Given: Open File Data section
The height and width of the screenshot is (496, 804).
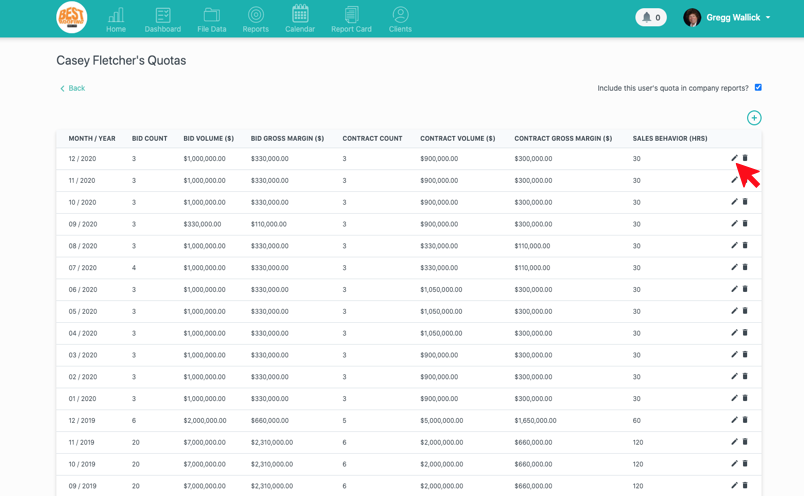Looking at the screenshot, I should click(212, 20).
